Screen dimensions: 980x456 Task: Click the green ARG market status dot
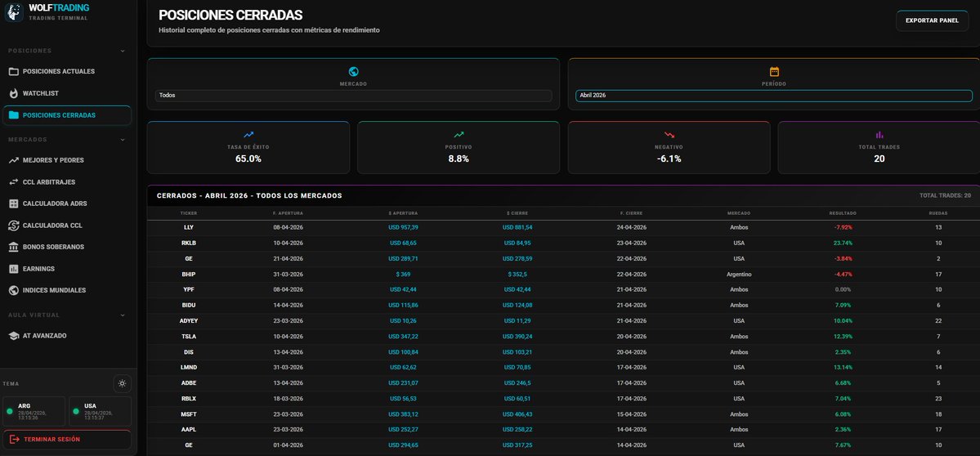9,411
